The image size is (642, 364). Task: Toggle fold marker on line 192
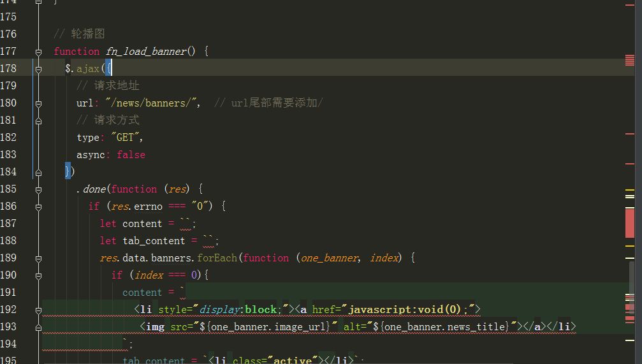pyautogui.click(x=38, y=310)
